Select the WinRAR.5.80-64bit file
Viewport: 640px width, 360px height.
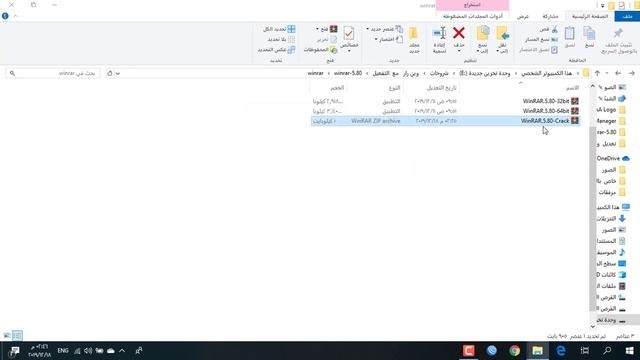point(445,111)
